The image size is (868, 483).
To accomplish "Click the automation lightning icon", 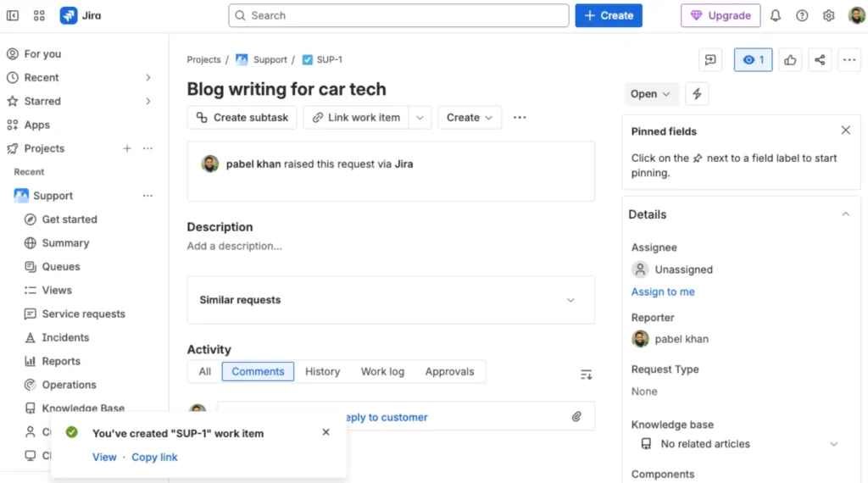I will pos(697,94).
